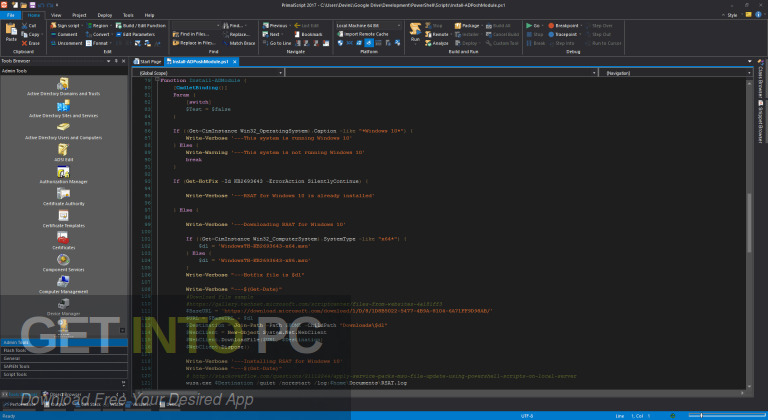This screenshot has width=768, height=420.
Task: Switch to the Deploy ribbon tab
Action: (x=104, y=15)
